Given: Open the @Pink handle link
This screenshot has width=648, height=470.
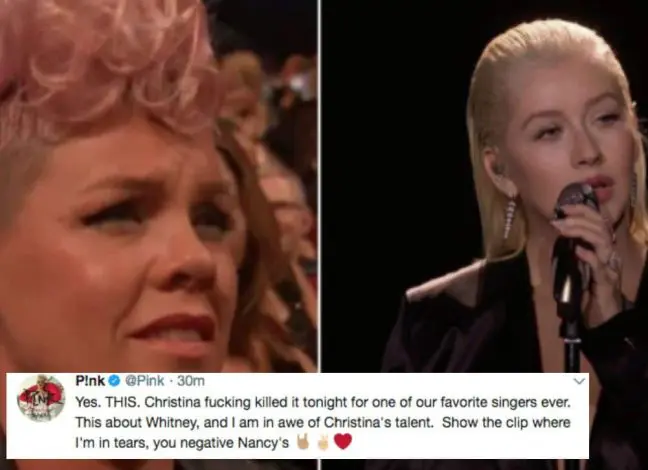Looking at the screenshot, I should click(144, 381).
